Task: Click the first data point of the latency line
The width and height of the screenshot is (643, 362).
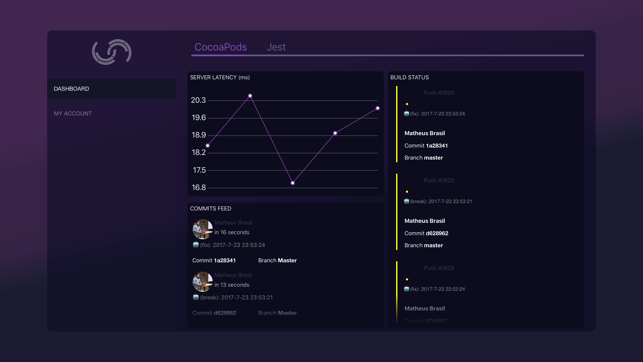Action: coord(207,146)
